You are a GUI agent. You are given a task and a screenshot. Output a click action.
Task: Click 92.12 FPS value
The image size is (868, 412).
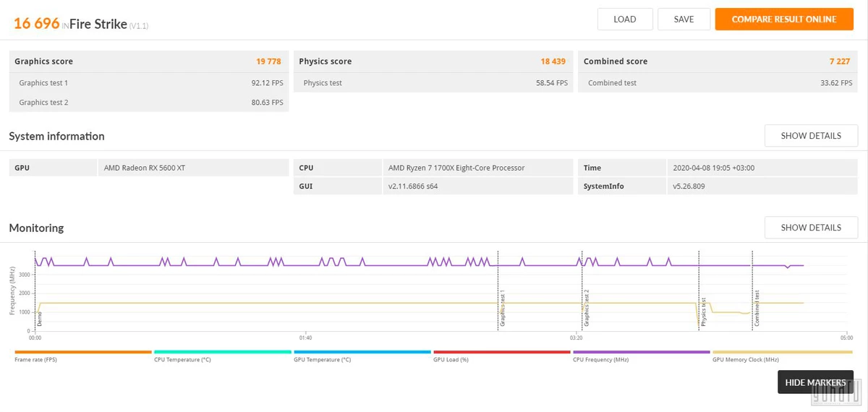(267, 83)
